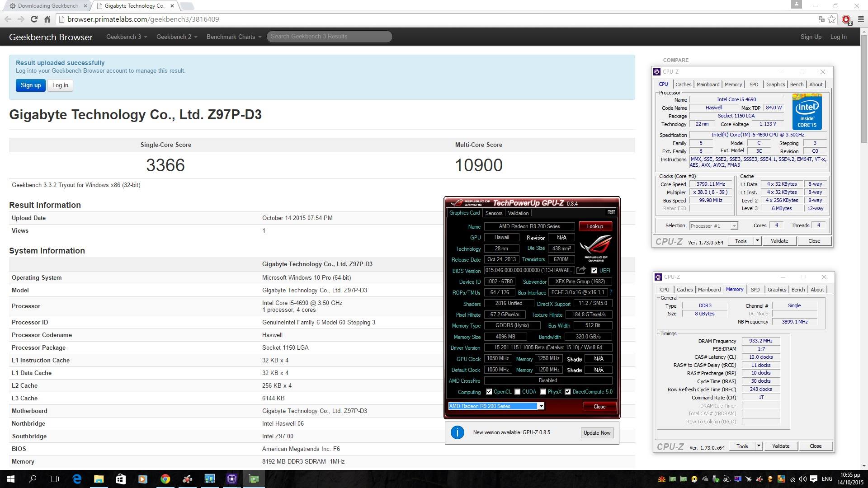The image size is (868, 488).
Task: Click the airplane tray icon
Action: pos(749,479)
